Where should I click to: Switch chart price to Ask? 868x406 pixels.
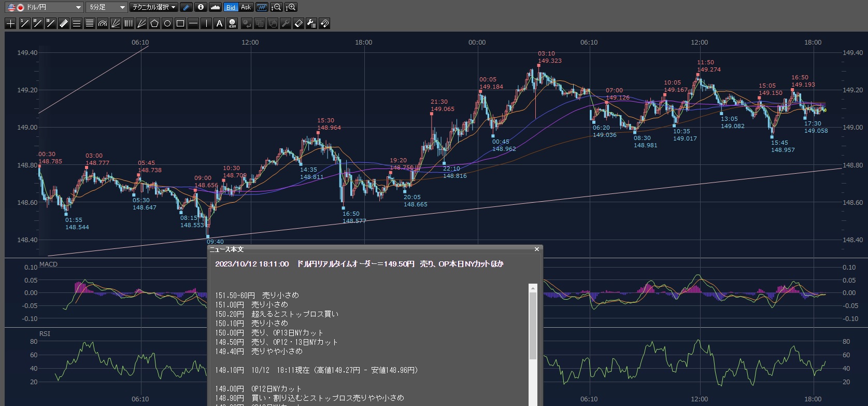[x=246, y=7]
